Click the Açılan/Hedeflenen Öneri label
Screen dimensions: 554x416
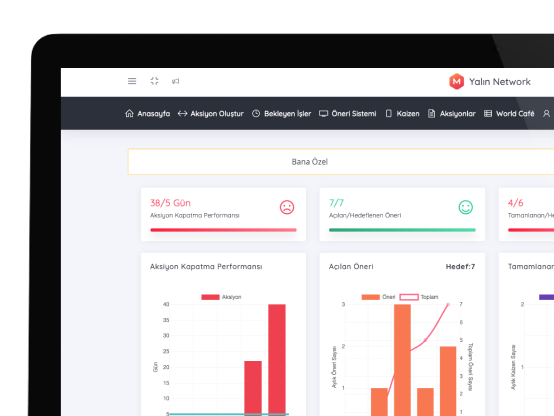click(x=365, y=215)
